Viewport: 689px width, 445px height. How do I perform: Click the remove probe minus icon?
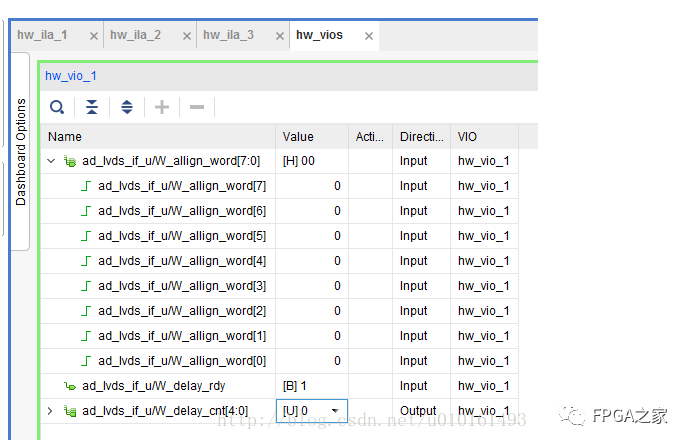[197, 107]
